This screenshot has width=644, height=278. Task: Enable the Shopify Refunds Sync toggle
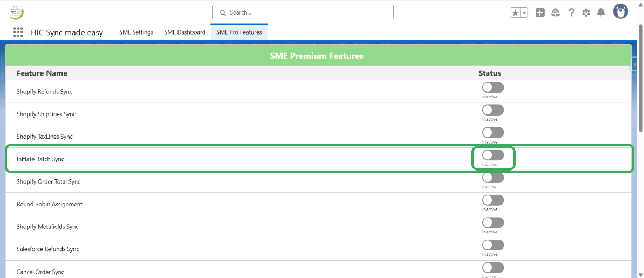(492, 87)
